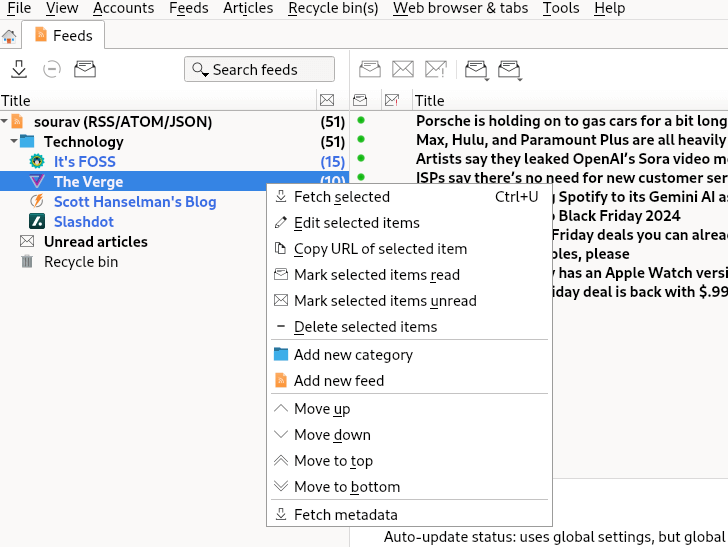Screen dimensions: 728x547
Task: Click the fetch all feeds download icon
Action: [18, 69]
